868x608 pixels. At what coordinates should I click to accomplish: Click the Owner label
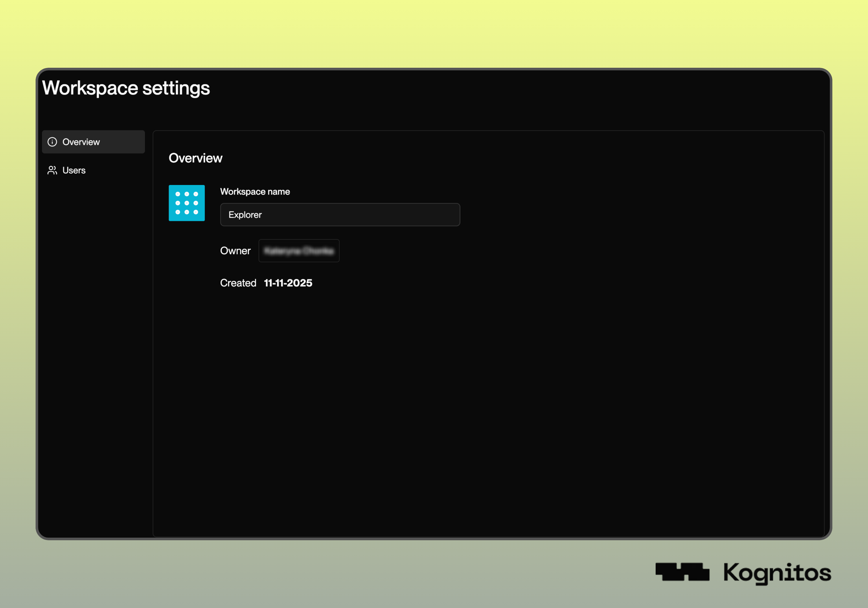pos(235,250)
